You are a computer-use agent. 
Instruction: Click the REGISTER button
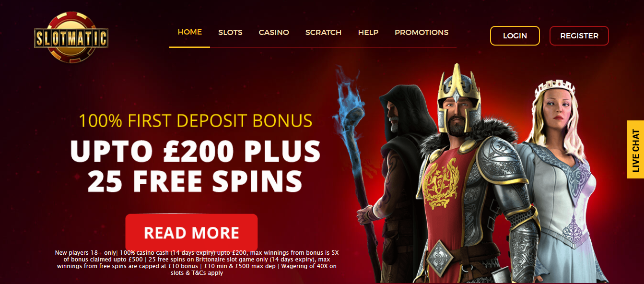579,35
